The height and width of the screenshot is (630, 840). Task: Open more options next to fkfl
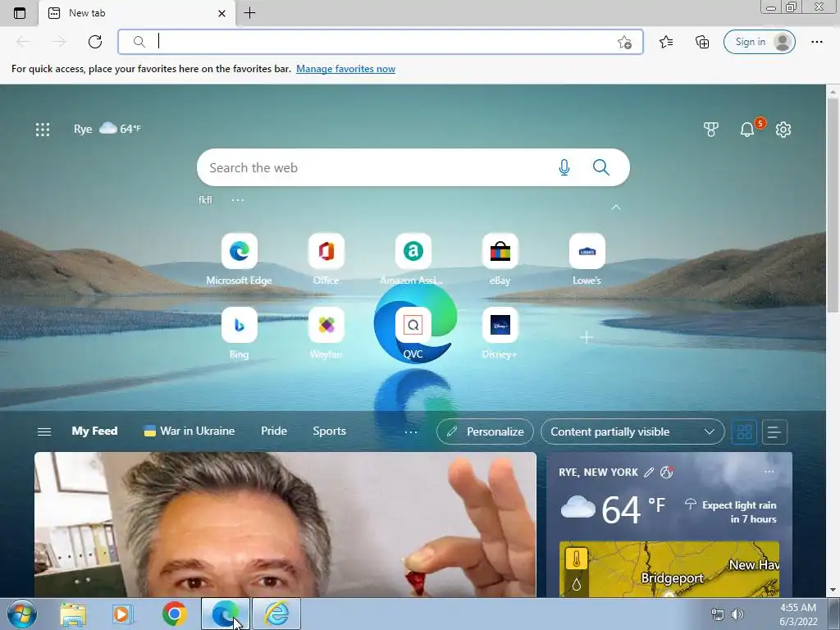(238, 200)
